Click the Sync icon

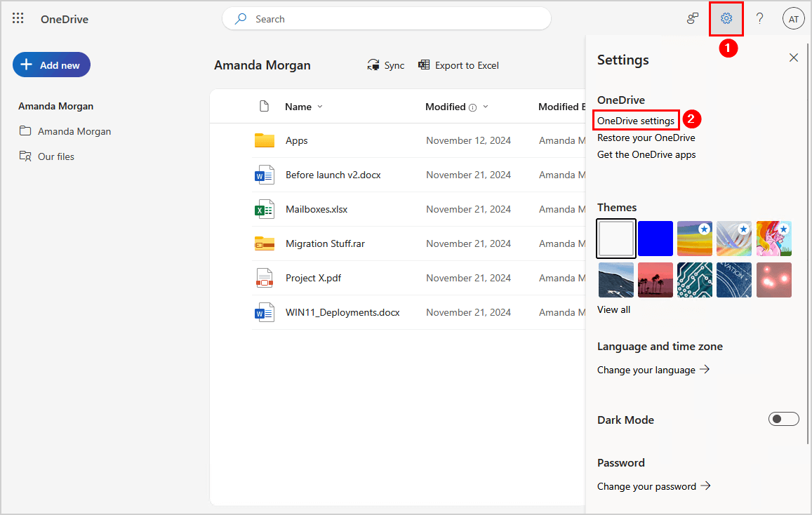click(x=373, y=65)
